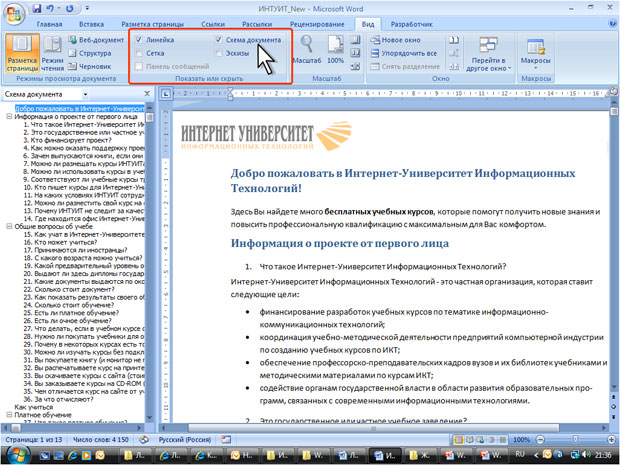
Task: Select '24. Сколько стоит обучение?' in document map
Action: tap(68, 305)
